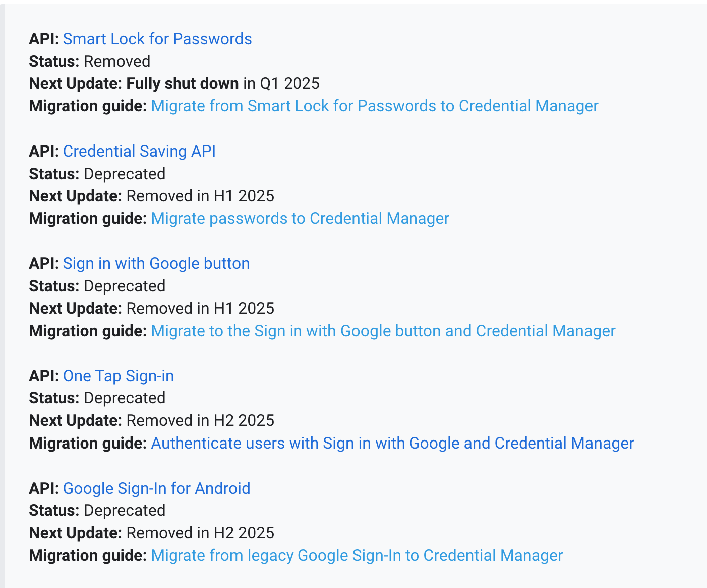The image size is (707, 588).
Task: Open Migrate passwords to Credential Manager guide
Action: 300,218
